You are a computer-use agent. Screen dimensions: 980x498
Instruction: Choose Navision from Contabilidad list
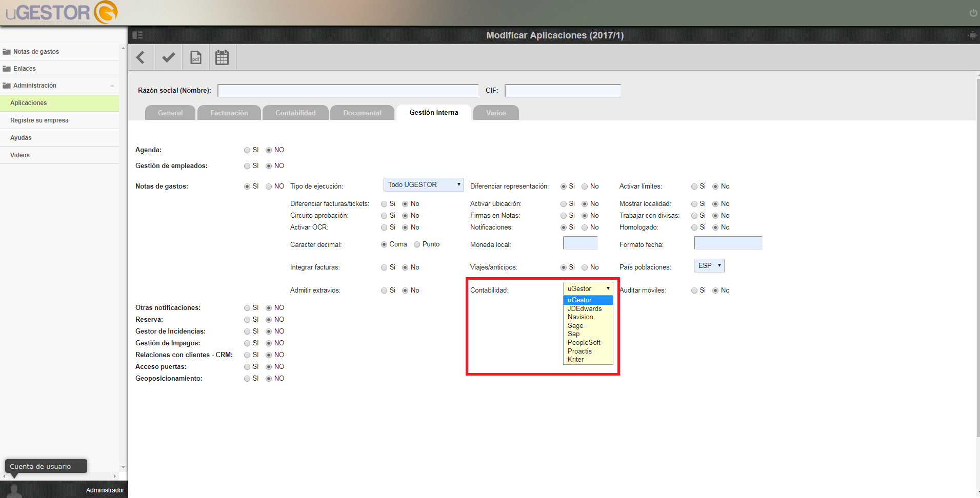coord(588,317)
